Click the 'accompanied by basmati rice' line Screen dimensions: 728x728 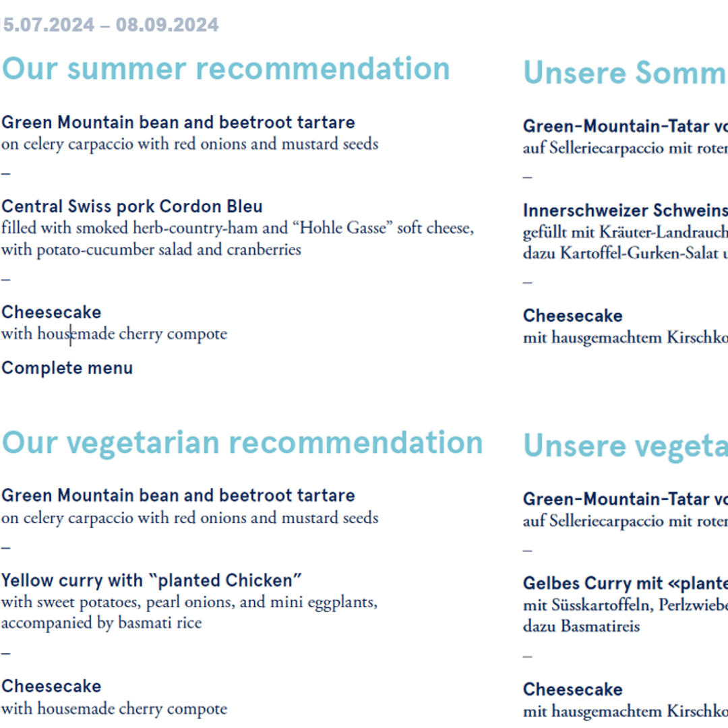(x=102, y=623)
